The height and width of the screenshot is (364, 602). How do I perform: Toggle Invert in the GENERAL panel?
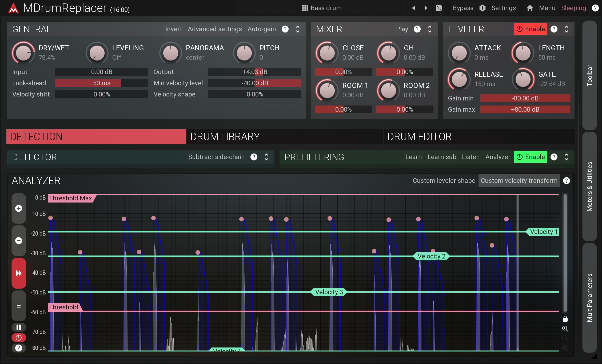(174, 29)
